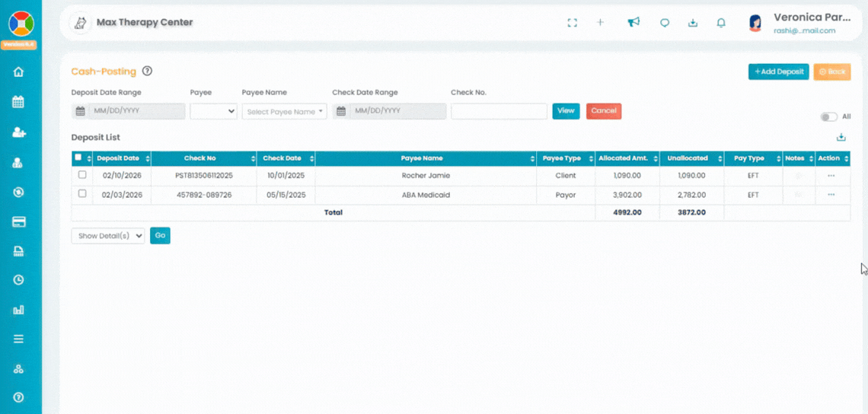Click the Check No. text field
The height and width of the screenshot is (414, 868).
[x=499, y=111]
